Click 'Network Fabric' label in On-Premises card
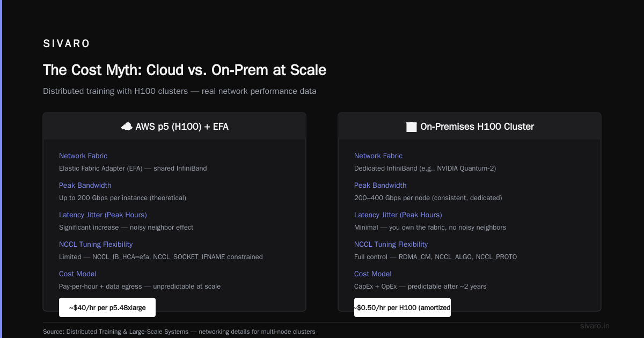Image resolution: width=644 pixels, height=338 pixels. coord(378,156)
